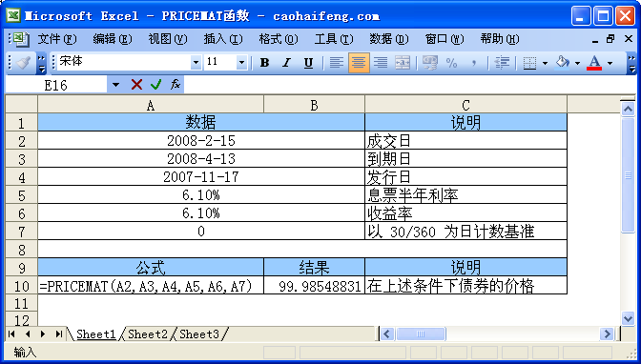Select column C header
The image size is (641, 364).
[x=465, y=105]
